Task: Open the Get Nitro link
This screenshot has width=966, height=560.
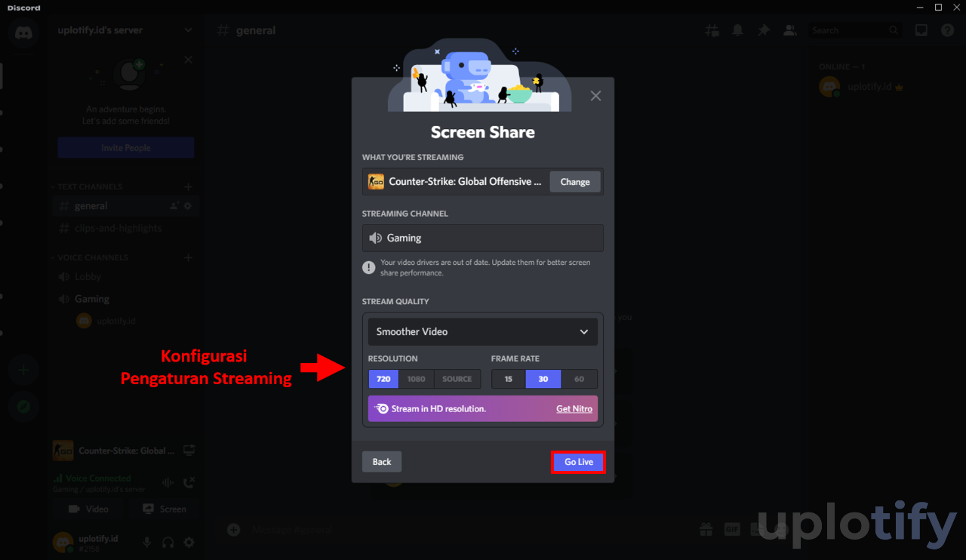Action: coord(574,408)
